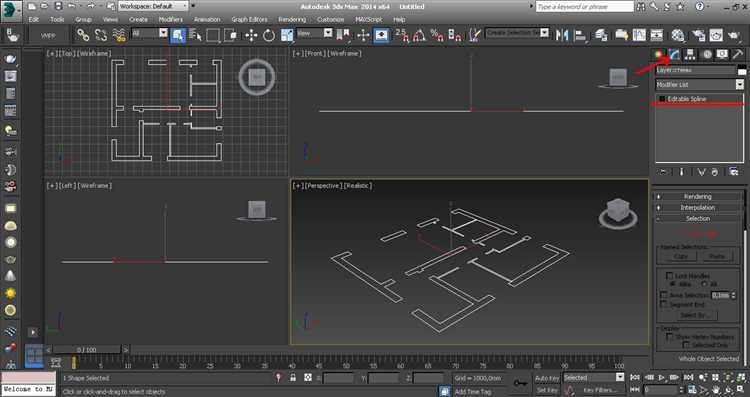Click the Bind to Space Warp tool
This screenshot has height=397, width=750.
click(119, 35)
